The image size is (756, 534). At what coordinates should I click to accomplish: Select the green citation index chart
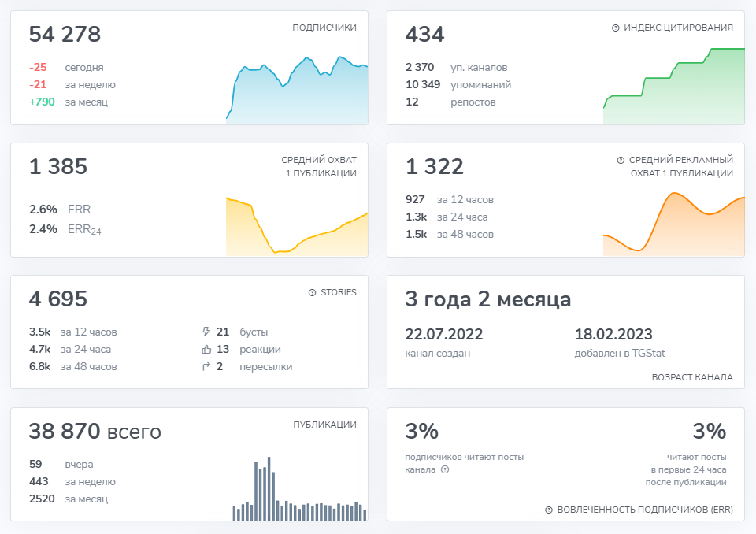click(x=673, y=87)
